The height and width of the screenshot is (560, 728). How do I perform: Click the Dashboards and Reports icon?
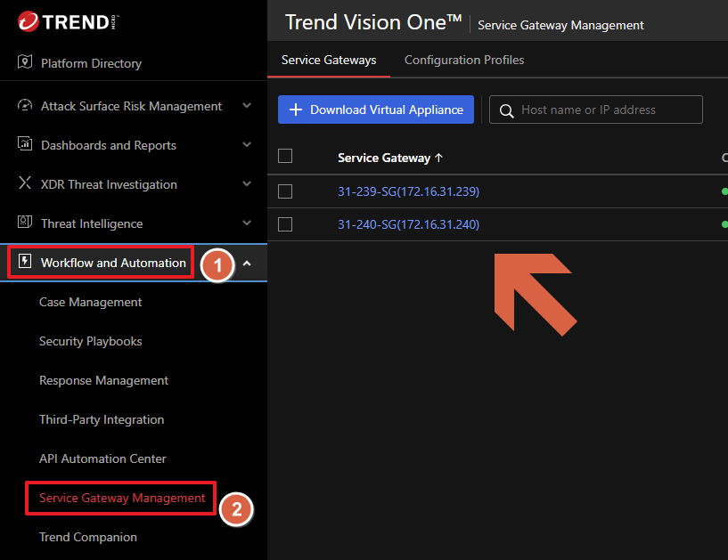pos(25,145)
